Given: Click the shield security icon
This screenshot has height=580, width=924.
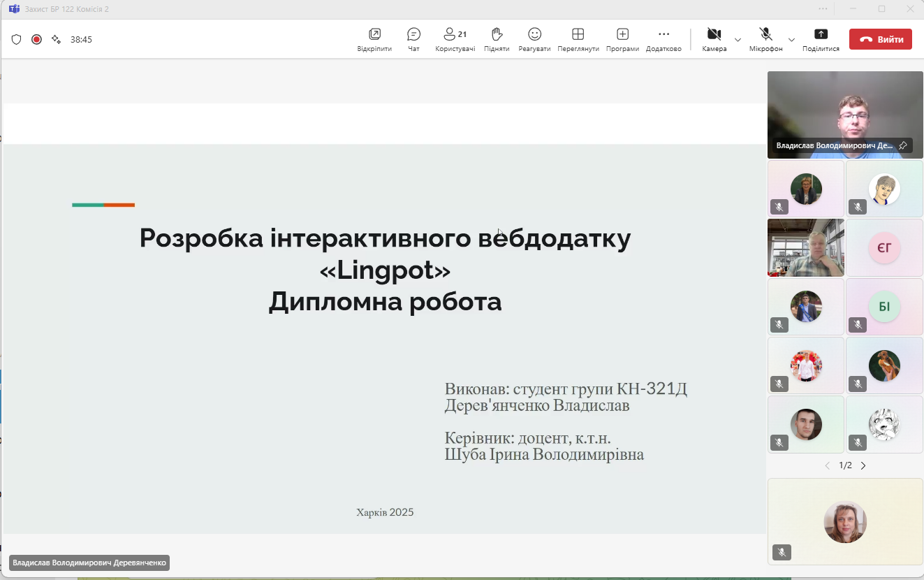Looking at the screenshot, I should [x=17, y=40].
